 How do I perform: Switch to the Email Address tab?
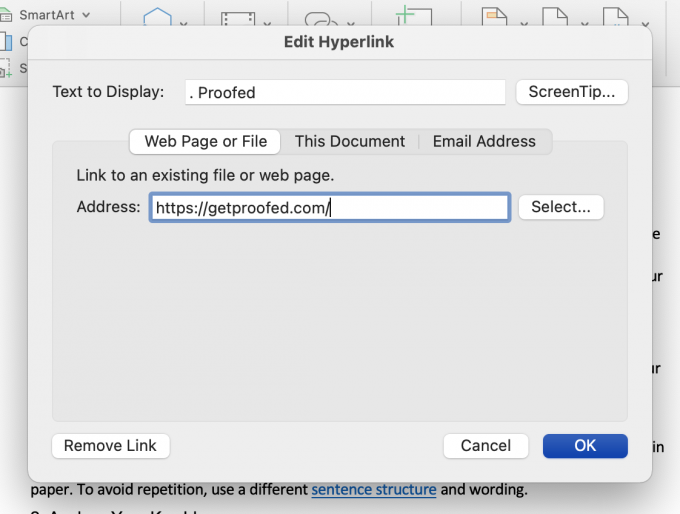(484, 141)
